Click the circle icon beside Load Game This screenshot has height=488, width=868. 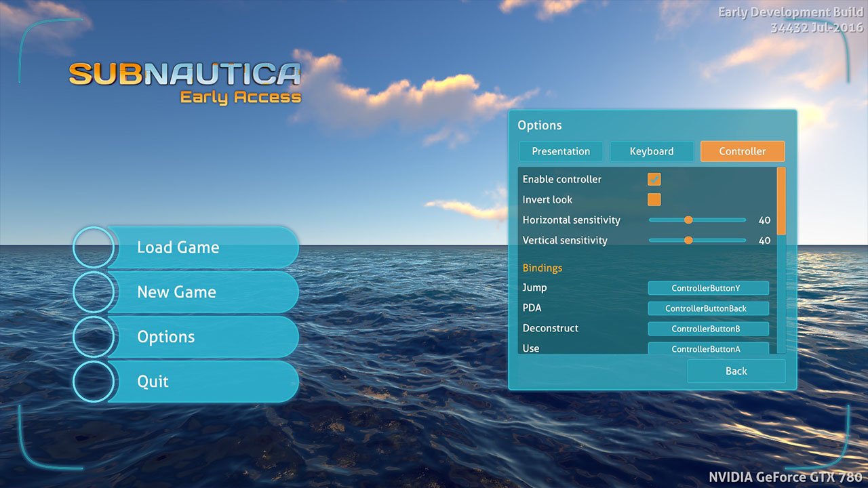(93, 247)
